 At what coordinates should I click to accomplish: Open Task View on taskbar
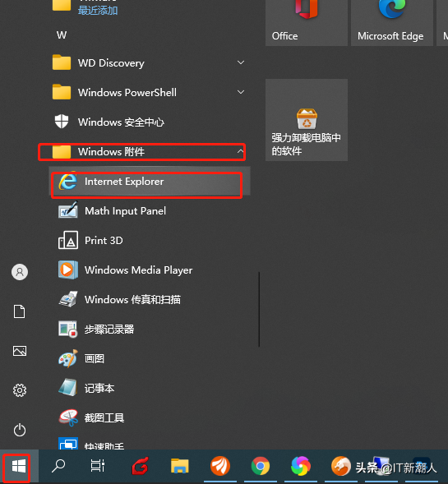[x=98, y=466]
